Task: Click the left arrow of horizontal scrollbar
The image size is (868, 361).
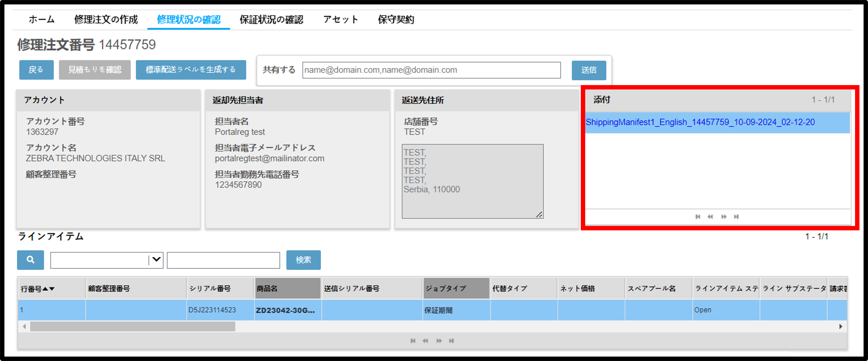Action: 24,326
